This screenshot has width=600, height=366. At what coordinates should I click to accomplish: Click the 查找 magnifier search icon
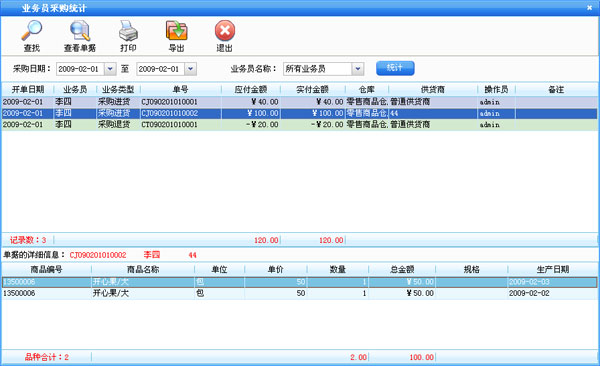coord(31,31)
